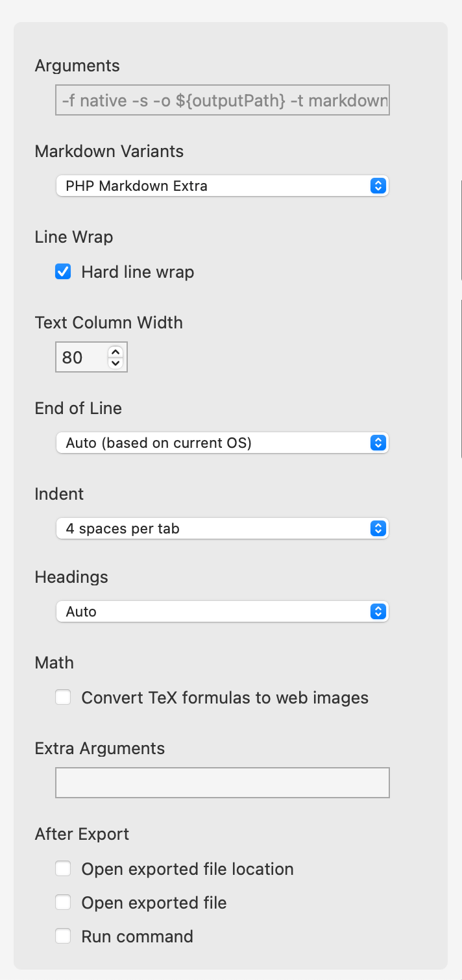Click the PHP Markdown Extra popup arrows
Screen dimensions: 462x980
pos(378,186)
